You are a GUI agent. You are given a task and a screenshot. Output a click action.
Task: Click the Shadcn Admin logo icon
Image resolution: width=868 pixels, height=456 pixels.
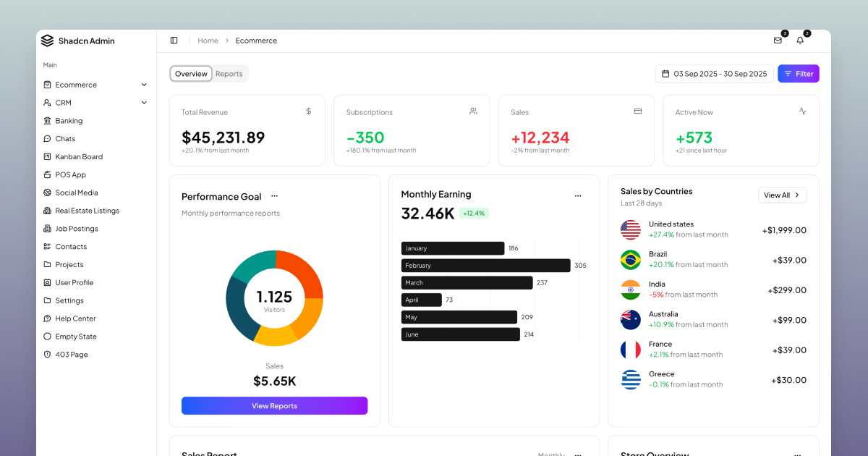(48, 41)
